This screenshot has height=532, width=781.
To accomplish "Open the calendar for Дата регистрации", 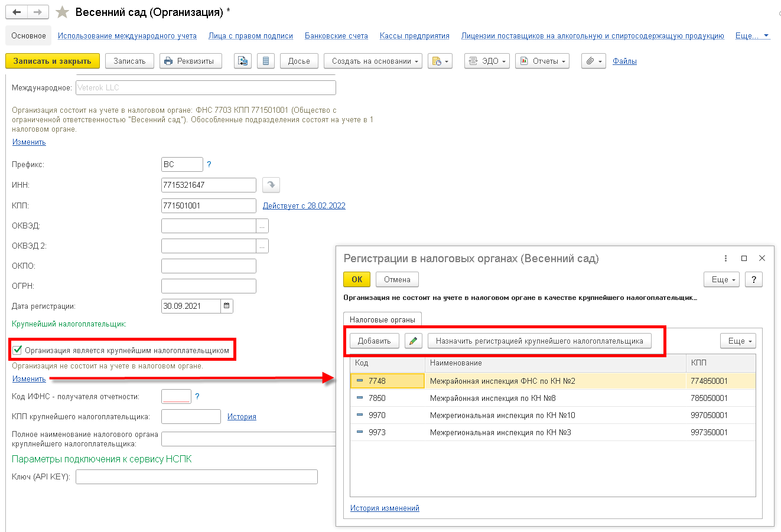I will (227, 306).
